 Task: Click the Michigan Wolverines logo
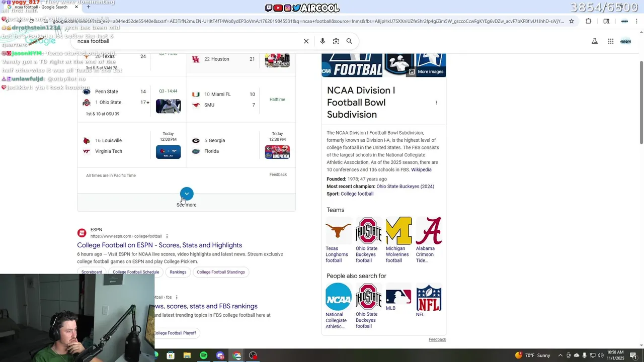398,231
